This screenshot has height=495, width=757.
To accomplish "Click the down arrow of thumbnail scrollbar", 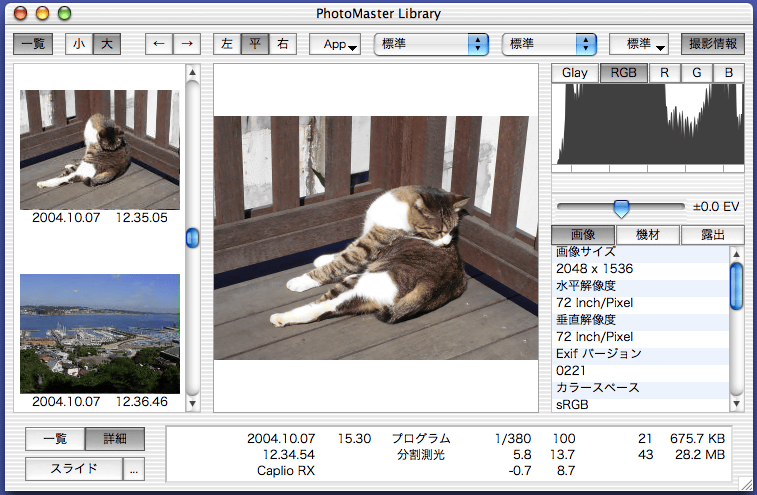I will click(192, 403).
